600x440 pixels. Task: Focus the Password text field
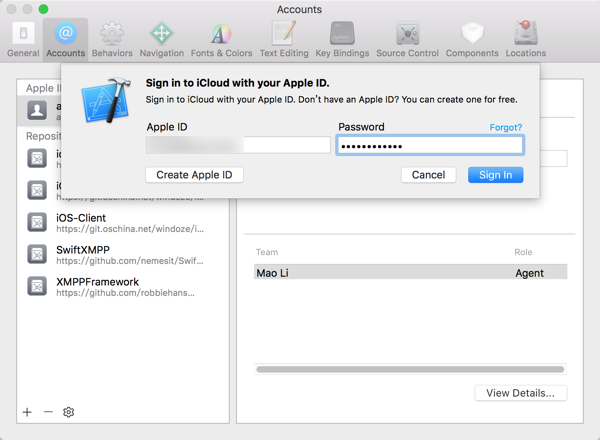tap(430, 145)
